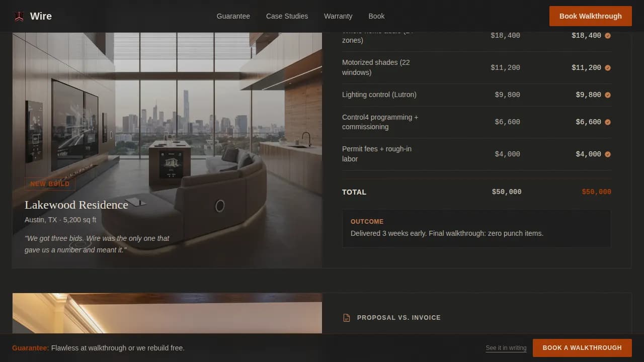Click the Book Walkthrough header button
The image size is (644, 362).
point(591,16)
